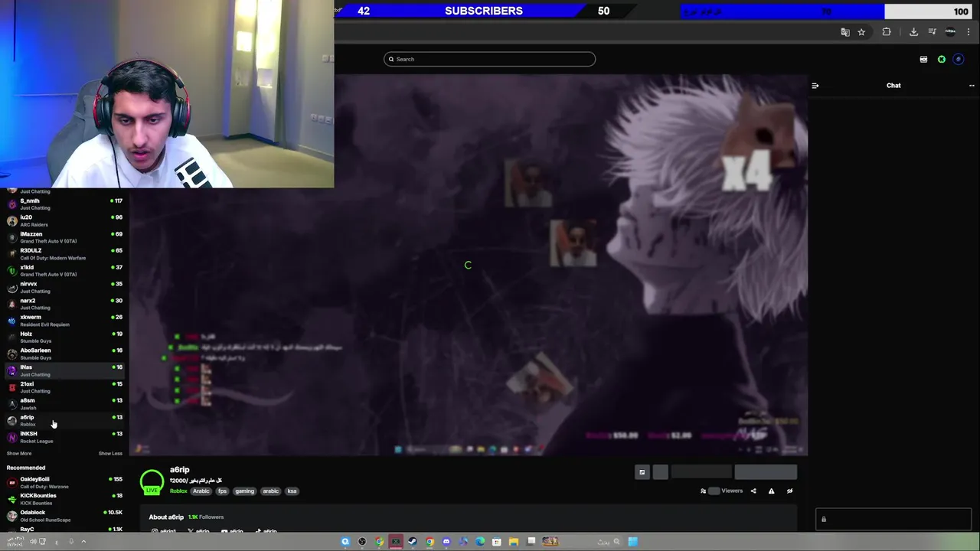Open a8sm Jawlah channel
The height and width of the screenshot is (551, 980).
64,403
